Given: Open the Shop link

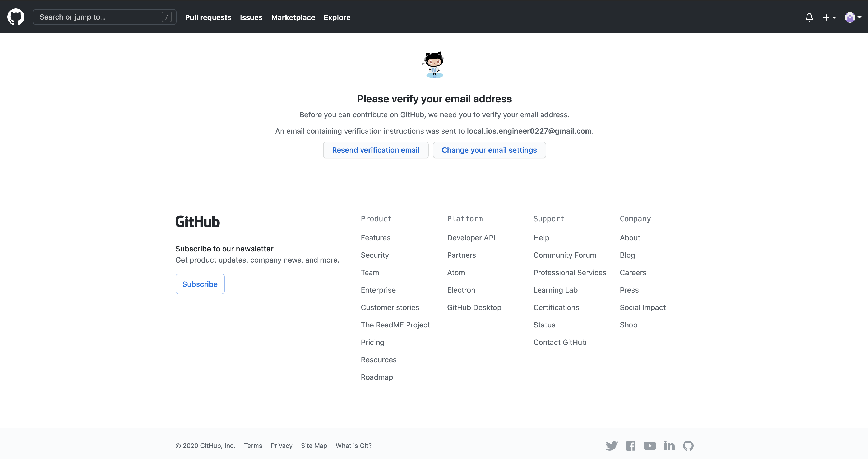Looking at the screenshot, I should (x=629, y=325).
